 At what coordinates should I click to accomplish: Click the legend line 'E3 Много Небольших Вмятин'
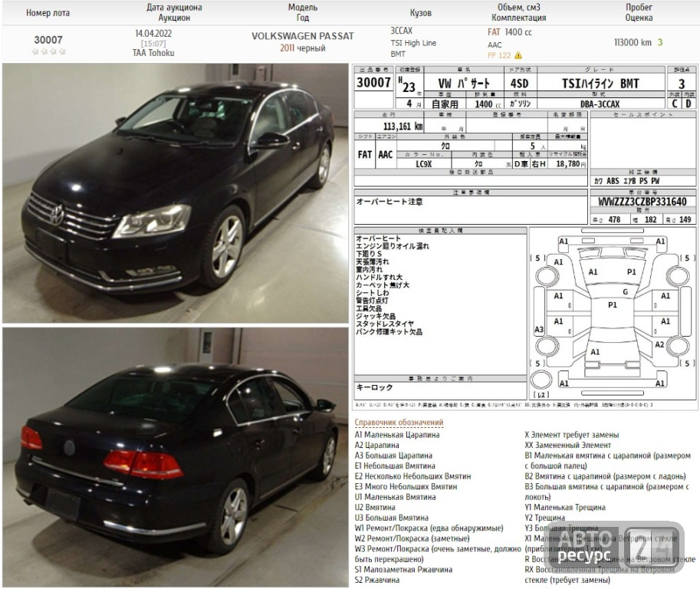pos(406,486)
